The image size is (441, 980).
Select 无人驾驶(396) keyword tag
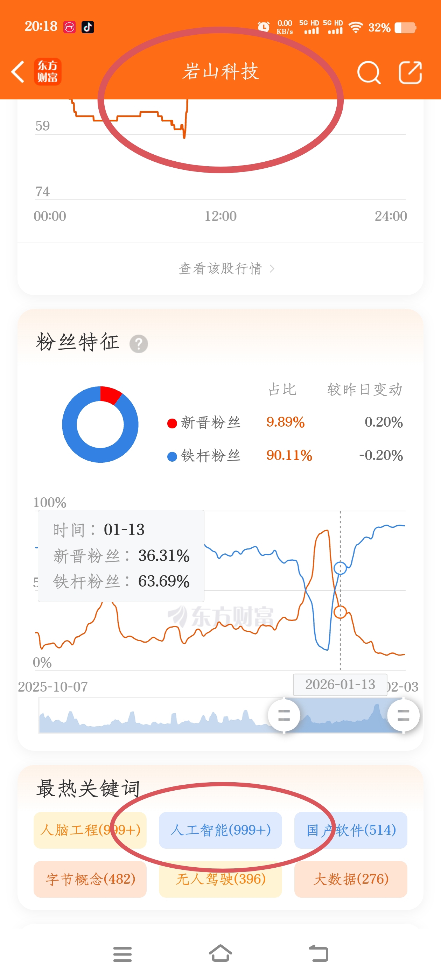coord(220,879)
